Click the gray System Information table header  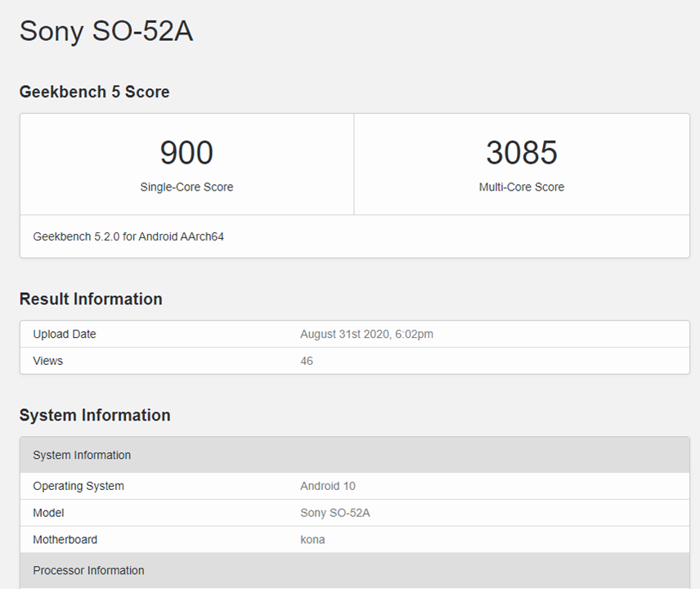[x=355, y=455]
